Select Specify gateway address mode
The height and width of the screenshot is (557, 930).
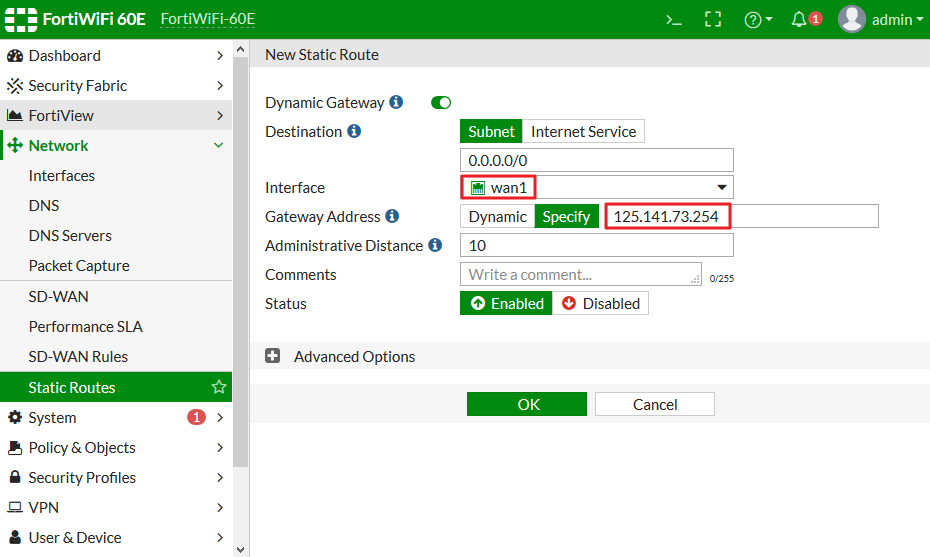pyautogui.click(x=566, y=217)
